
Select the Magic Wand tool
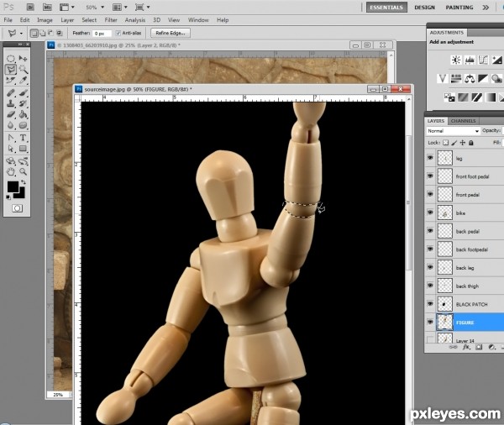(x=24, y=69)
